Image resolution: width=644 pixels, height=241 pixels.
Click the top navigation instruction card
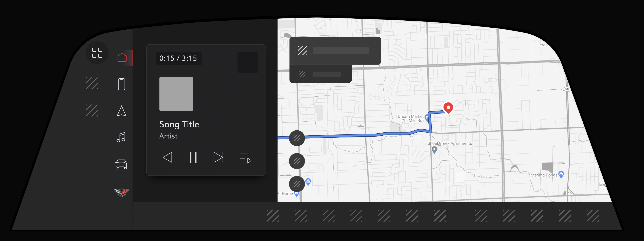[335, 51]
